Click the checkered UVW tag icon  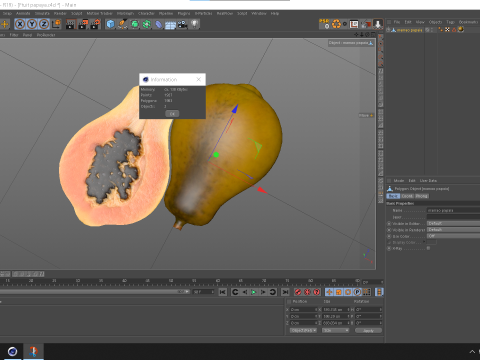pyautogui.click(x=447, y=30)
